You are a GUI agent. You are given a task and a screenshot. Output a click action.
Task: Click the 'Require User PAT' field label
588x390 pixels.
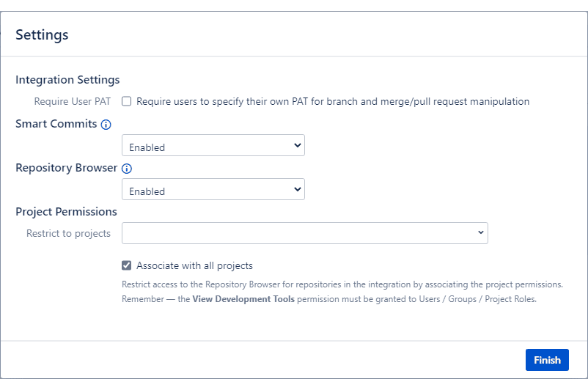(x=73, y=102)
